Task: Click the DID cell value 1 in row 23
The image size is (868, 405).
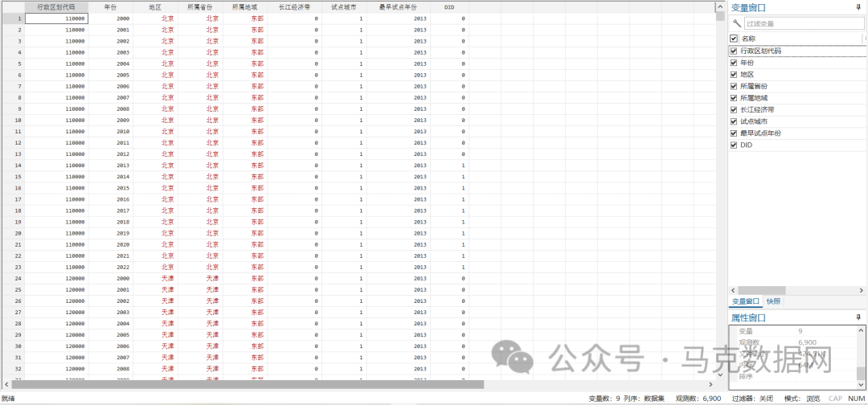Action: [x=449, y=267]
